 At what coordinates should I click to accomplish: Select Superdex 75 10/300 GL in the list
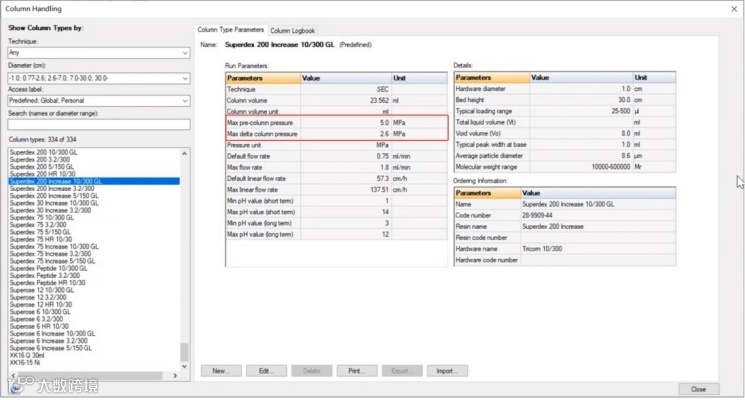click(x=42, y=218)
